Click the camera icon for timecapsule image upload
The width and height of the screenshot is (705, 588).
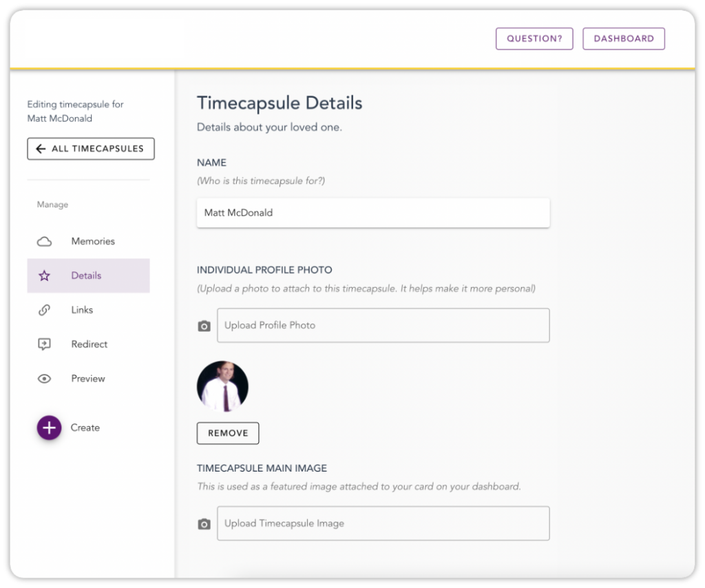tap(204, 523)
